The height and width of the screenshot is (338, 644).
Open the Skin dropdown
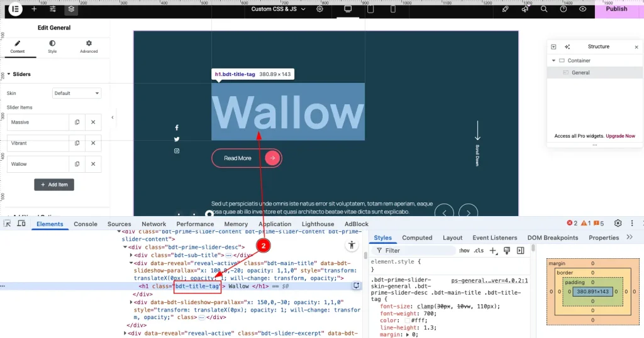click(77, 93)
